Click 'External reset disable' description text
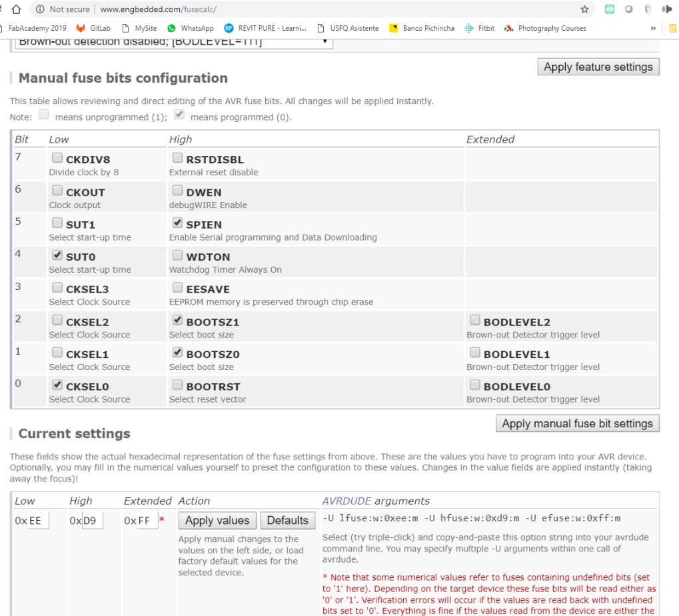 (x=213, y=173)
